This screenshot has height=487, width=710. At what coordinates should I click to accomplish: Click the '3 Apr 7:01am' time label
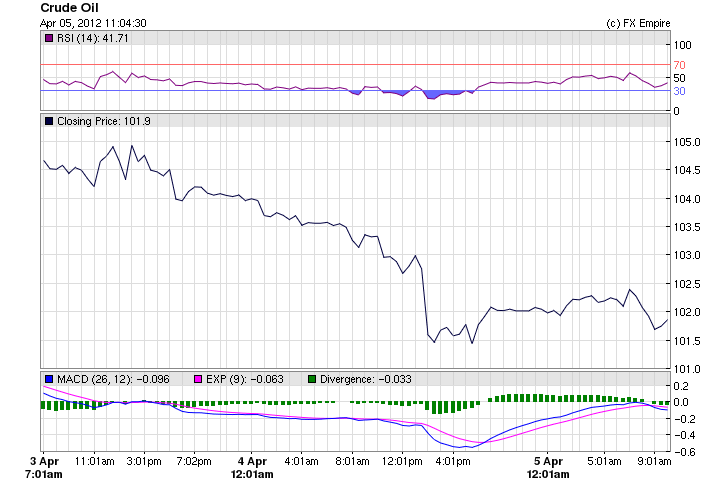44,468
